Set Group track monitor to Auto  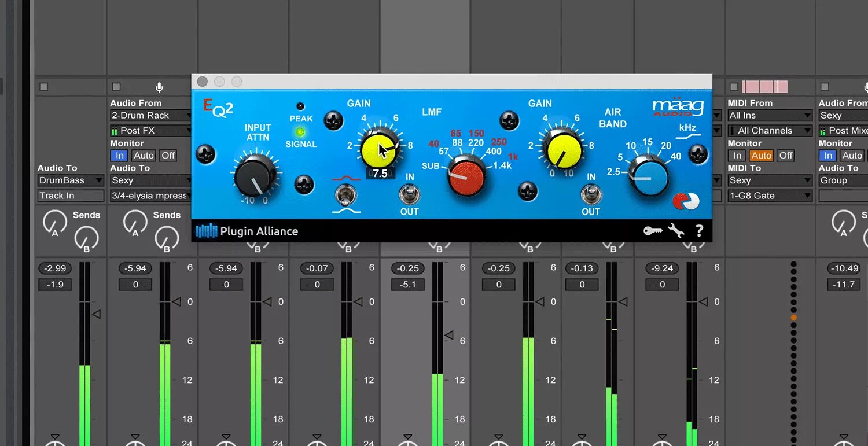852,155
